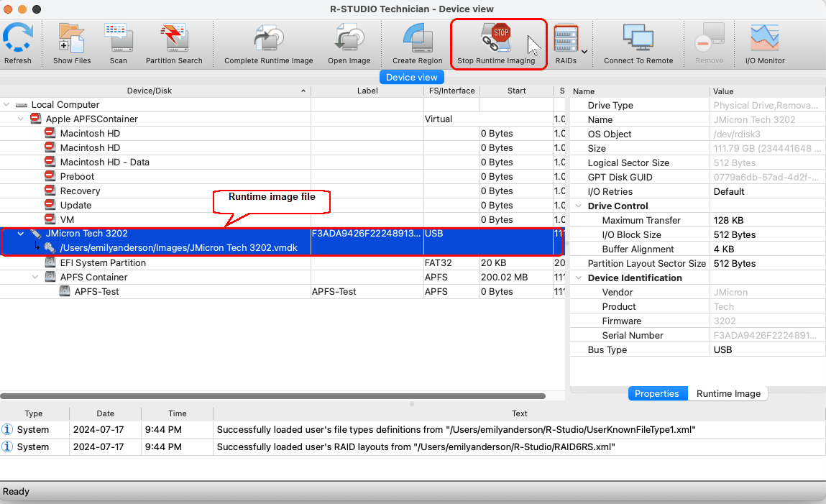The image size is (826, 504).
Task: Click the "Default" I/O Retries value
Action: tap(729, 192)
